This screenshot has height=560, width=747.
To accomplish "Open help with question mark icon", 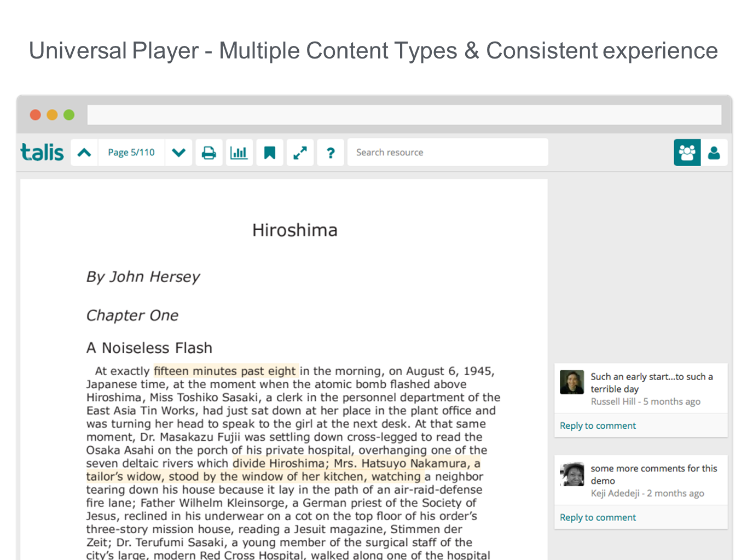I will coord(331,153).
